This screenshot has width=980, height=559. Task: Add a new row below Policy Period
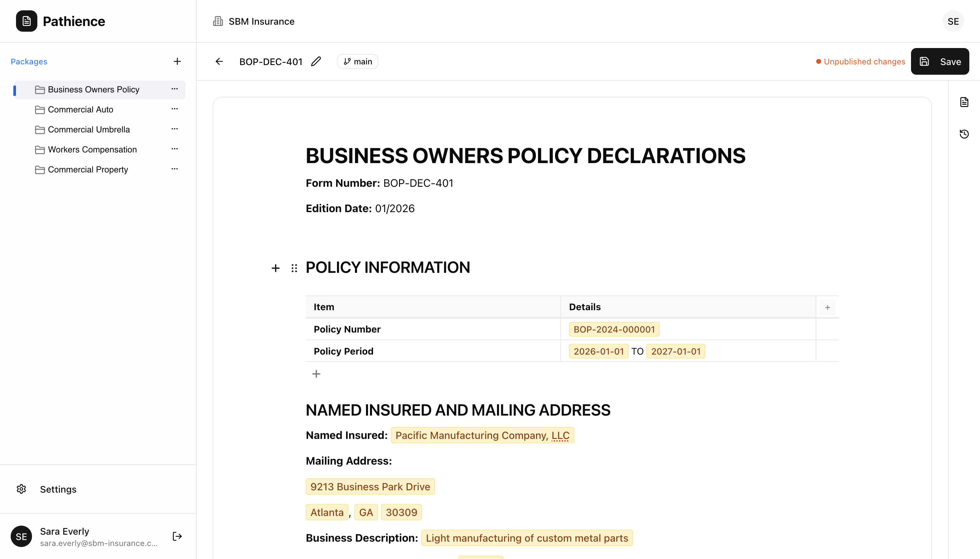(x=316, y=373)
